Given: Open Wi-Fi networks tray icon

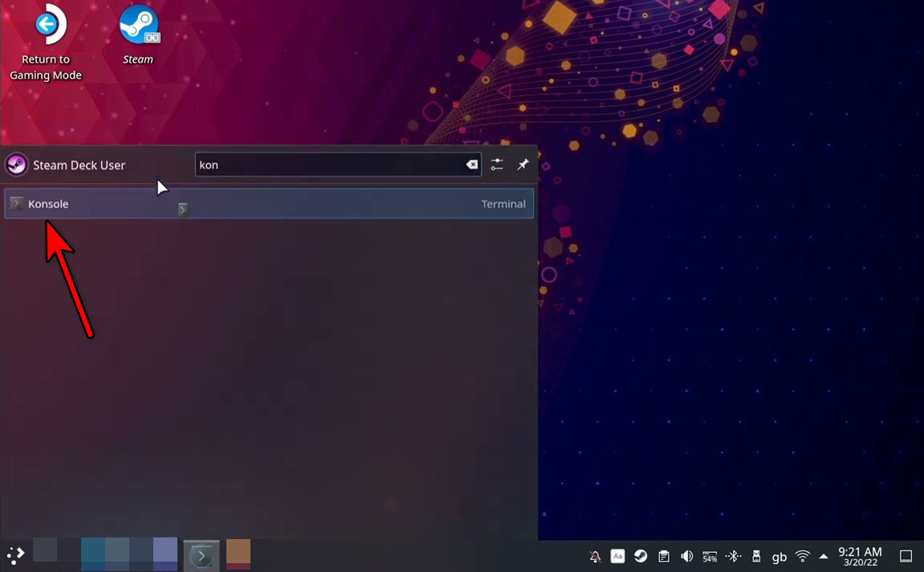Looking at the screenshot, I should coord(802,556).
